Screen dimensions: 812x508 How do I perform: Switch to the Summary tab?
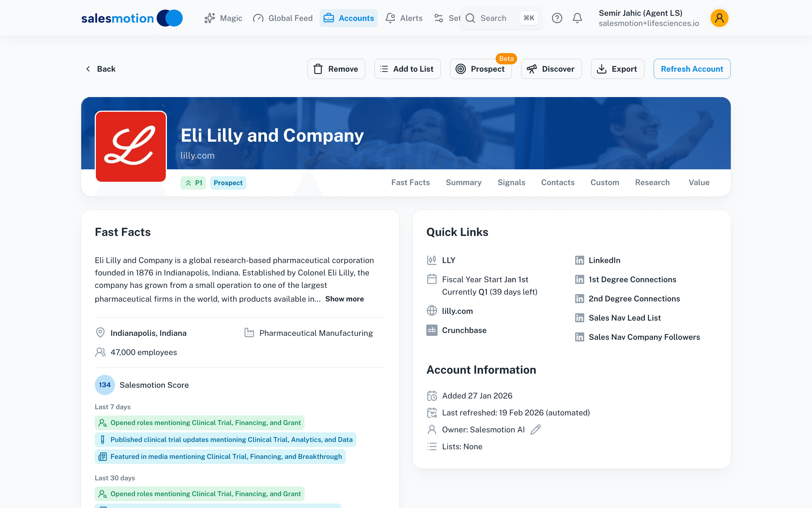464,182
